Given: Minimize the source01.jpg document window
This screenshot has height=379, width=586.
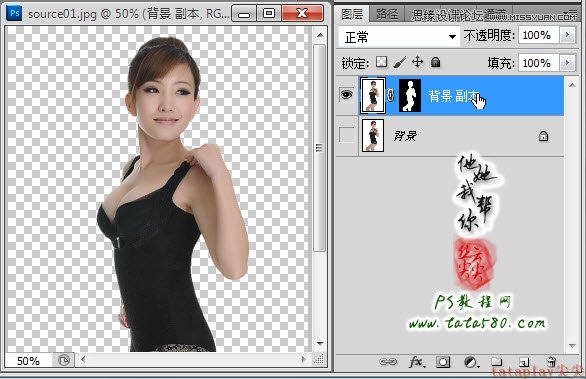Looking at the screenshot, I should tap(244, 14).
